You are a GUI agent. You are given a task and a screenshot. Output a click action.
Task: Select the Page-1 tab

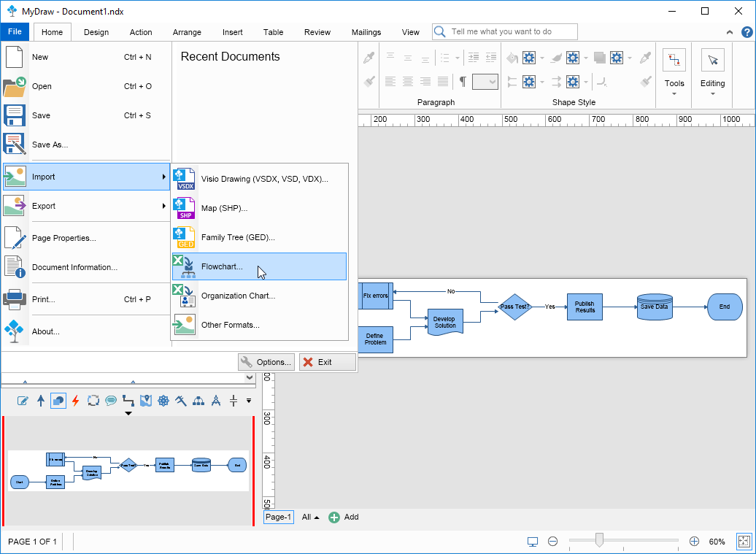(x=278, y=517)
